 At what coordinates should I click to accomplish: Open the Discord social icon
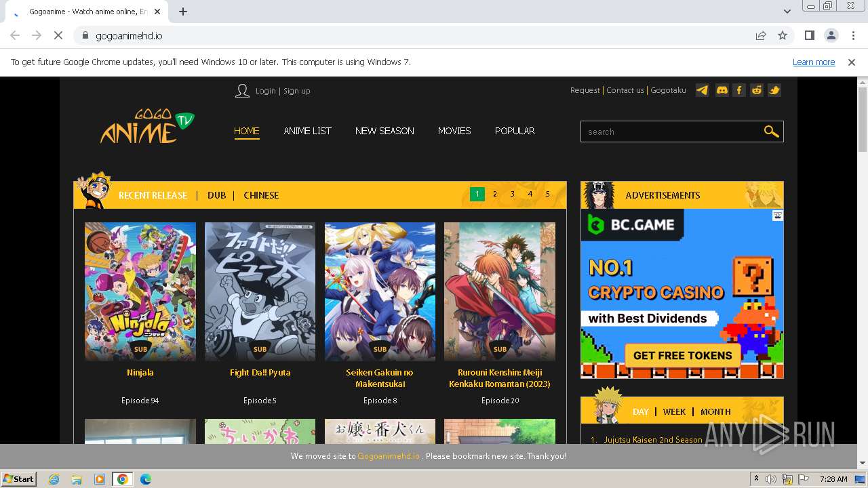tap(722, 90)
